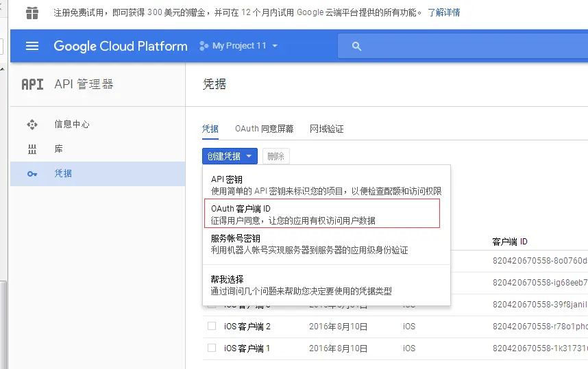Screen dimensions: 588x369
Task: Select 信息中心 in the sidebar
Action: tap(97, 125)
